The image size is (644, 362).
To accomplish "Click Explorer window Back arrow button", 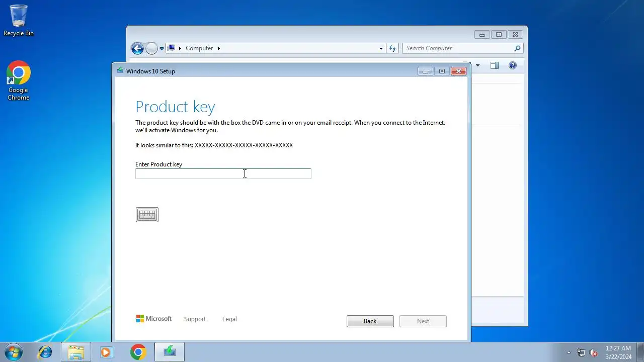I will point(137,48).
